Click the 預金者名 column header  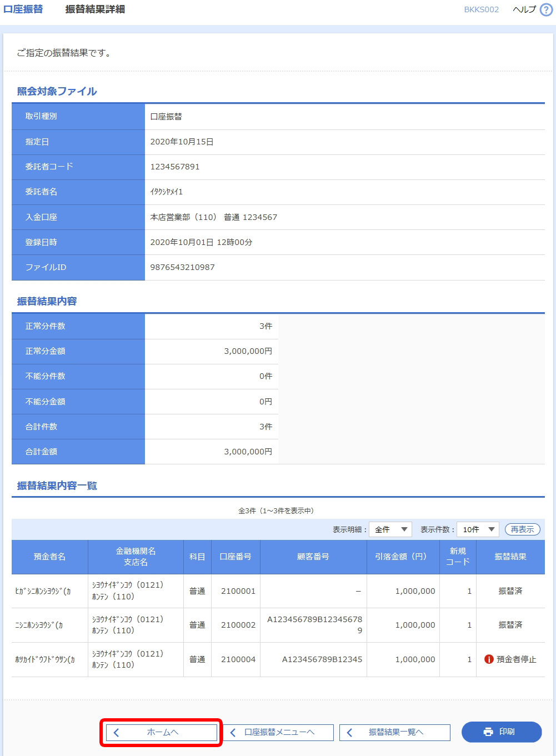click(50, 557)
